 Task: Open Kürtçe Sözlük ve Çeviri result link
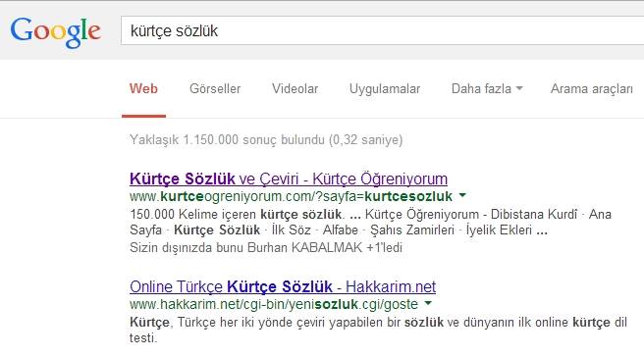click(289, 178)
